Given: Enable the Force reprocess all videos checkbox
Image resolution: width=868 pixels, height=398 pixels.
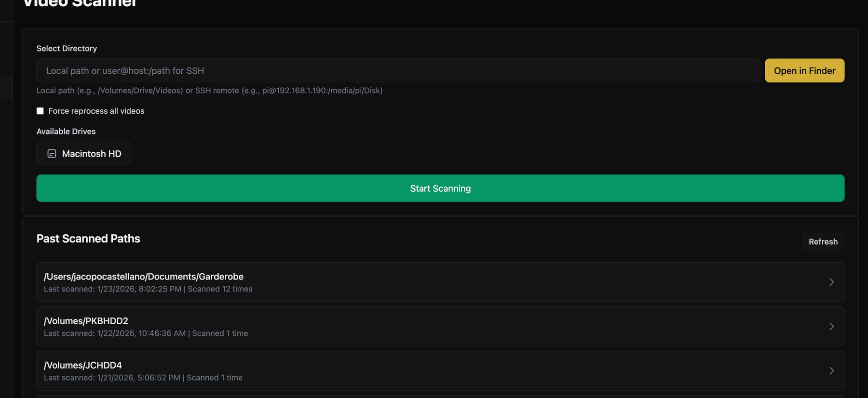Looking at the screenshot, I should click(x=40, y=111).
